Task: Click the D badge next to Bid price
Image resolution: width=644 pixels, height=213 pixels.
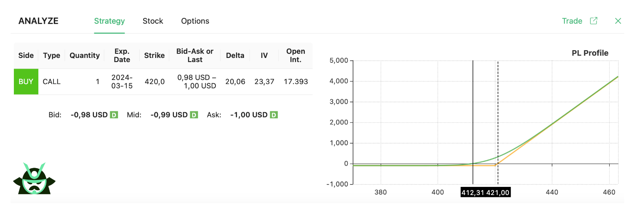Action: 114,115
